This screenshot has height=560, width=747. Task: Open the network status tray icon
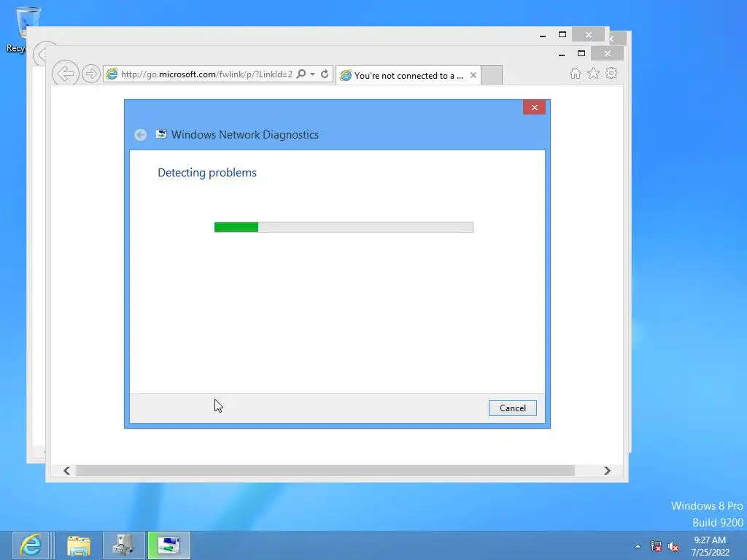(656, 546)
